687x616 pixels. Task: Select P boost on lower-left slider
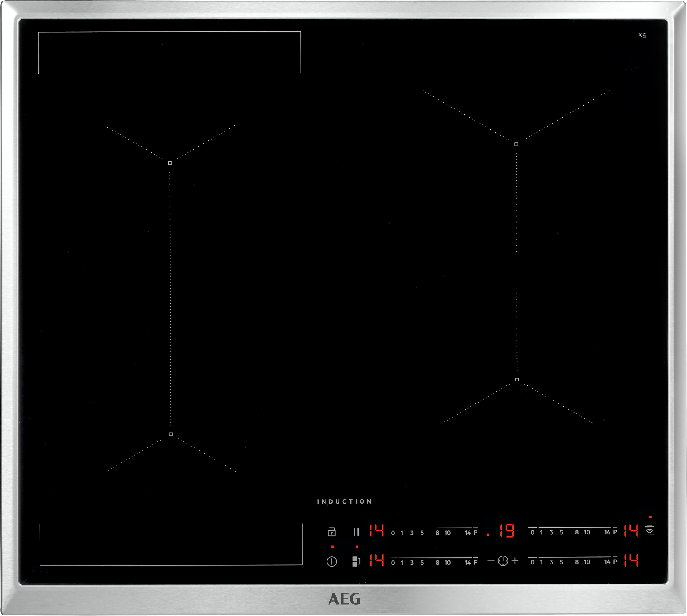tap(475, 562)
